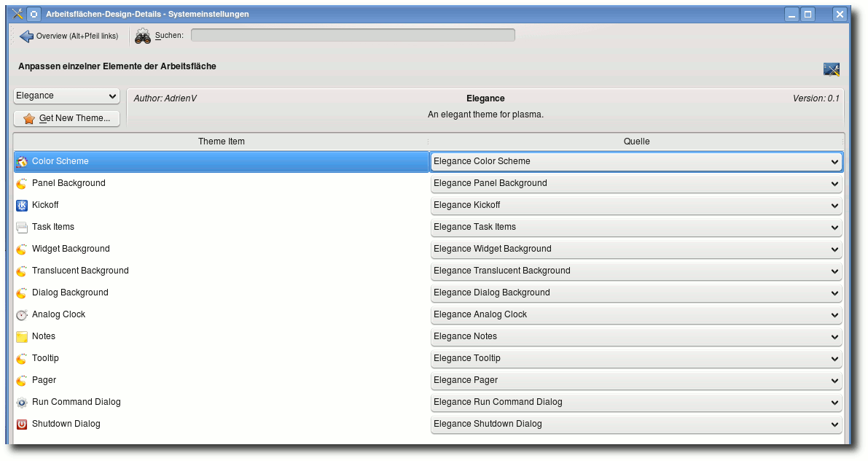Image resolution: width=868 pixels, height=461 pixels.
Task: Go back using the Overview button
Action: [69, 36]
